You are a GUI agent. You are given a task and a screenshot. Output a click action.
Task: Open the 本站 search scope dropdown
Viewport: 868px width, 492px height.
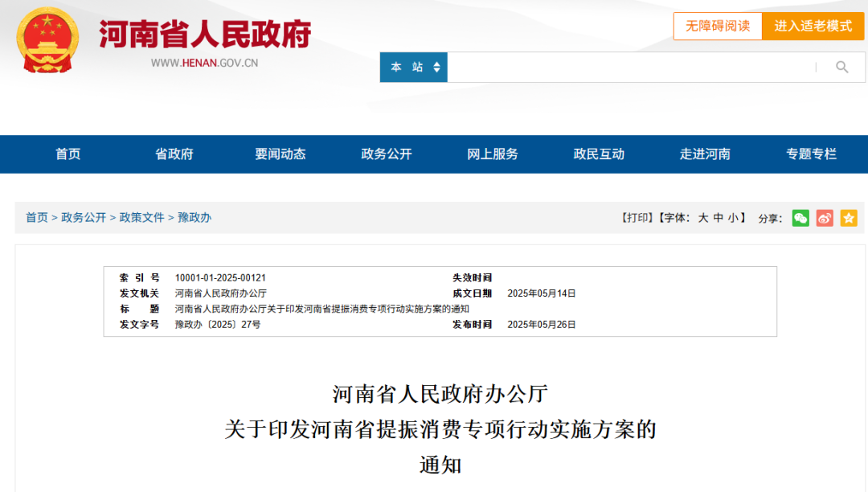413,68
